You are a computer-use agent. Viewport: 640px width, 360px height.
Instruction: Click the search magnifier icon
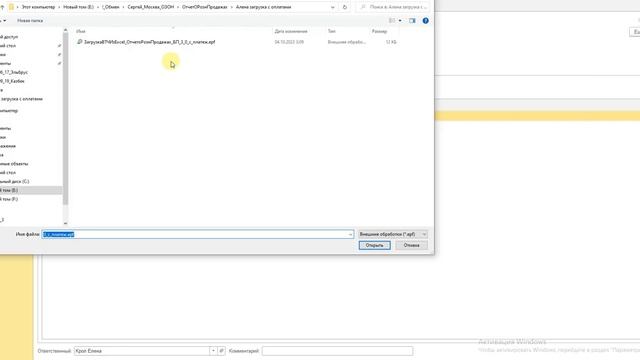tap(363, 7)
